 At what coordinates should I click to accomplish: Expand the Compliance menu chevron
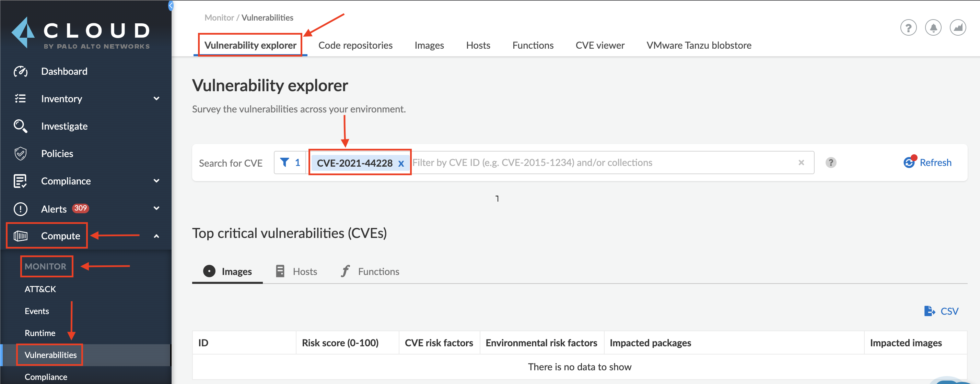click(x=156, y=181)
